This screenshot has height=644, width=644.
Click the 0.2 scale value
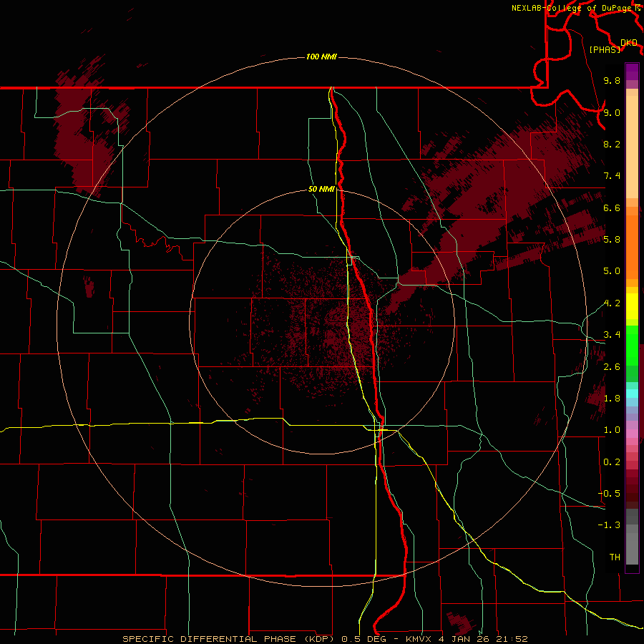612,462
